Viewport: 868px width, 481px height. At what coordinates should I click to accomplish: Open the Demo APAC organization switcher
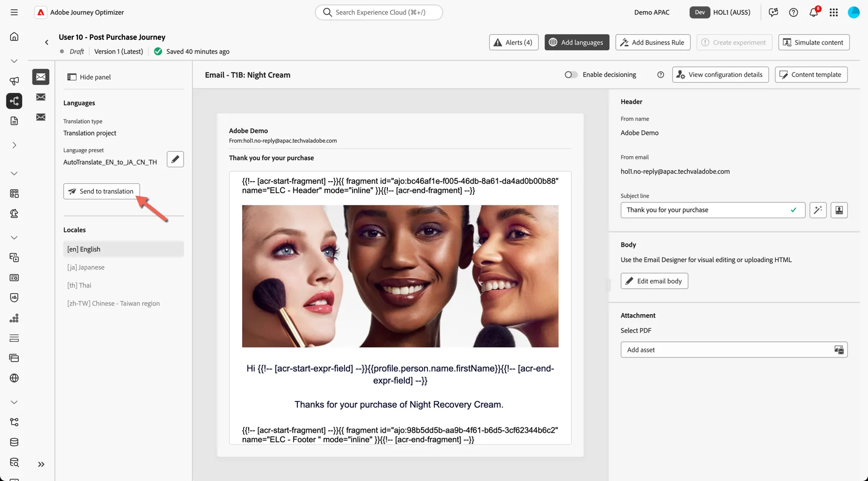652,12
